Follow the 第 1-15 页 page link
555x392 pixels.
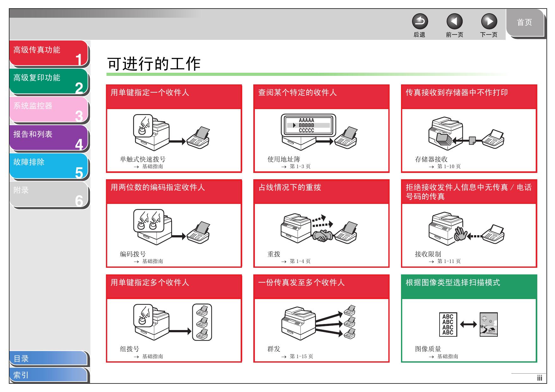pyautogui.click(x=301, y=356)
